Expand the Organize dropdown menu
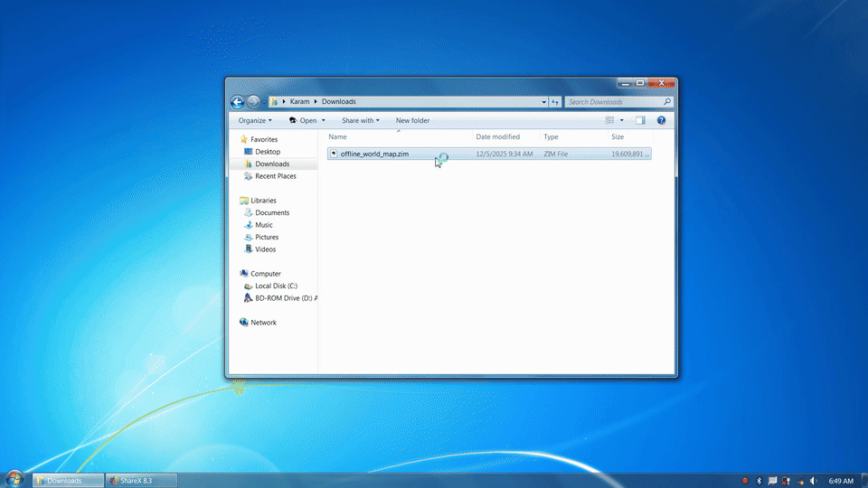The image size is (868, 488). point(255,120)
